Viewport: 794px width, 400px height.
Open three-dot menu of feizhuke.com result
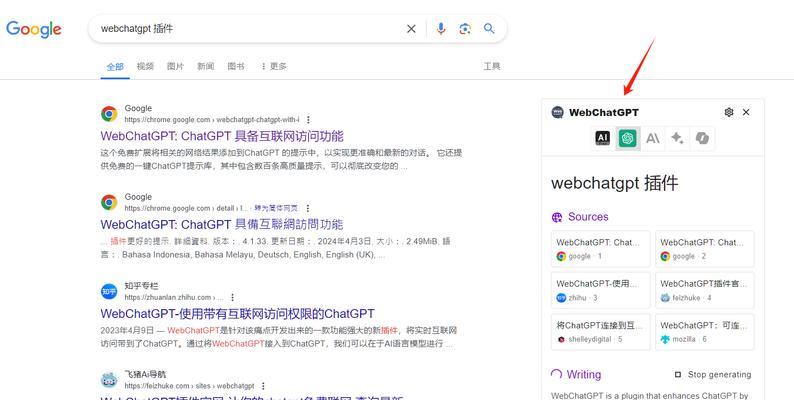click(263, 386)
